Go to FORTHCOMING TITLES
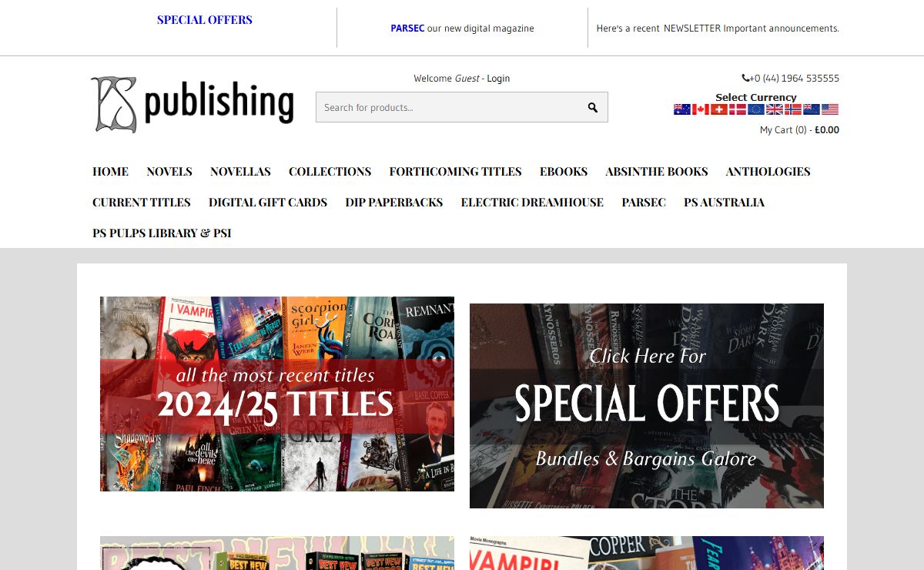924x570 pixels. click(455, 172)
